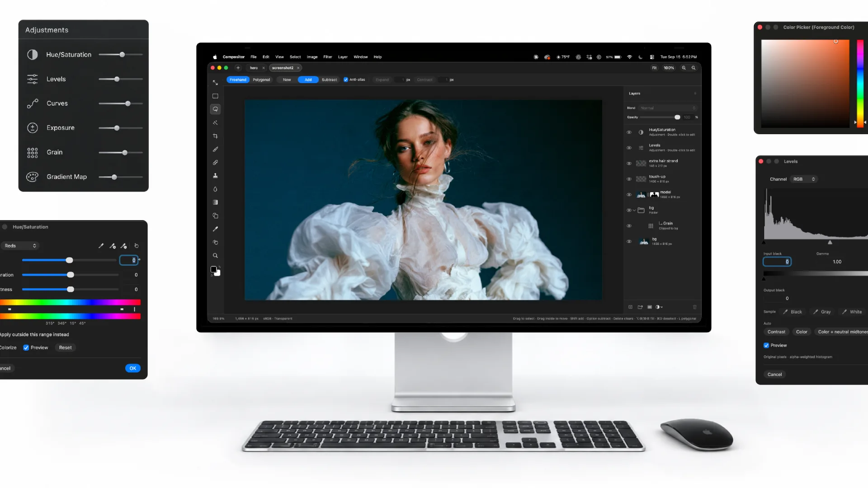Select the Lasso tool
Viewport: 868px width, 488px height.
215,109
